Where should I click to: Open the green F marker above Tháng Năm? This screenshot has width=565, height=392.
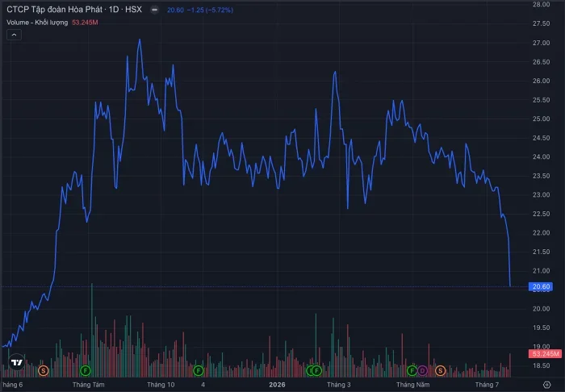point(412,370)
